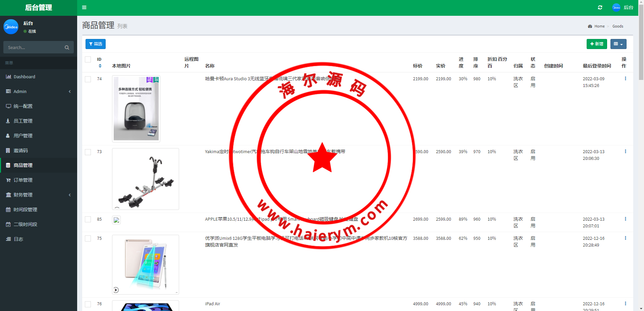This screenshot has height=311, width=644.
Task: Click the 时间段管理 calendar icon
Action: [8, 210]
